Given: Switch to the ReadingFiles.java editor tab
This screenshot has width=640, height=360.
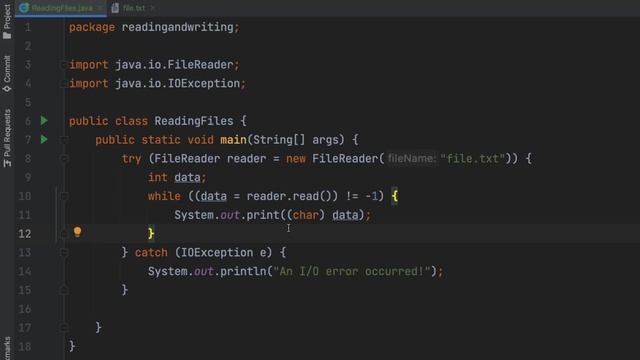Looking at the screenshot, I should tap(61, 8).
